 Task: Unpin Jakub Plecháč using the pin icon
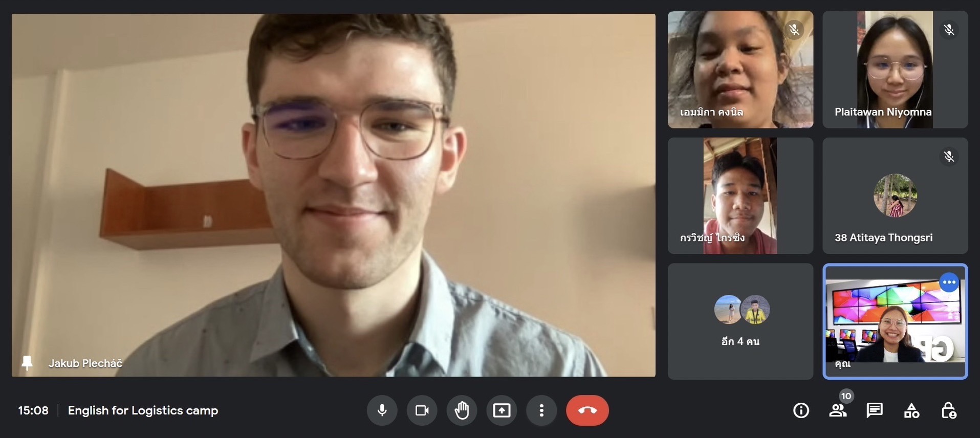(27, 363)
